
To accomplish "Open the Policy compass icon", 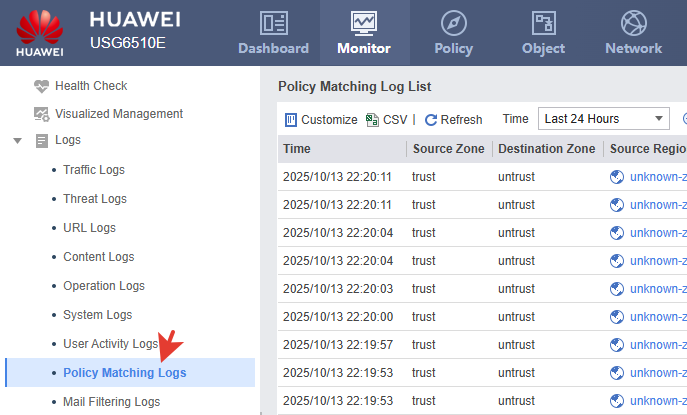I will pos(454,23).
